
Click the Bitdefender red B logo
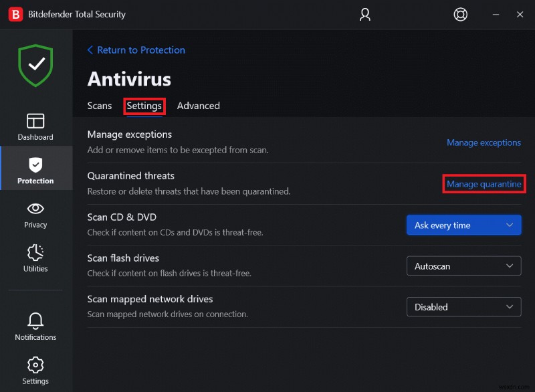(15, 14)
